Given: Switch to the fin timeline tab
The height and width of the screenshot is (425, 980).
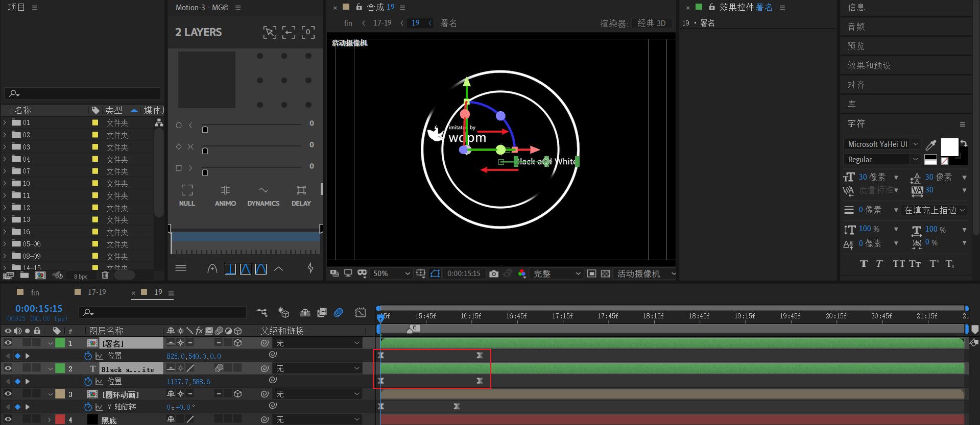Looking at the screenshot, I should click(x=35, y=292).
